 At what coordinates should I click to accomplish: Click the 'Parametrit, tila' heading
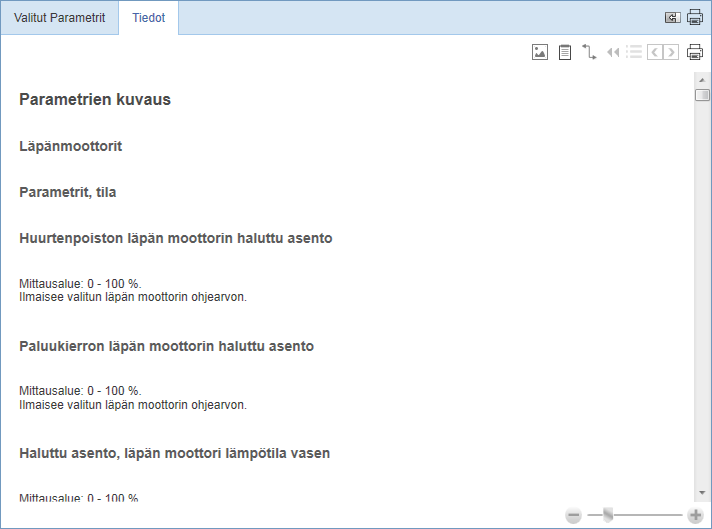[x=68, y=192]
